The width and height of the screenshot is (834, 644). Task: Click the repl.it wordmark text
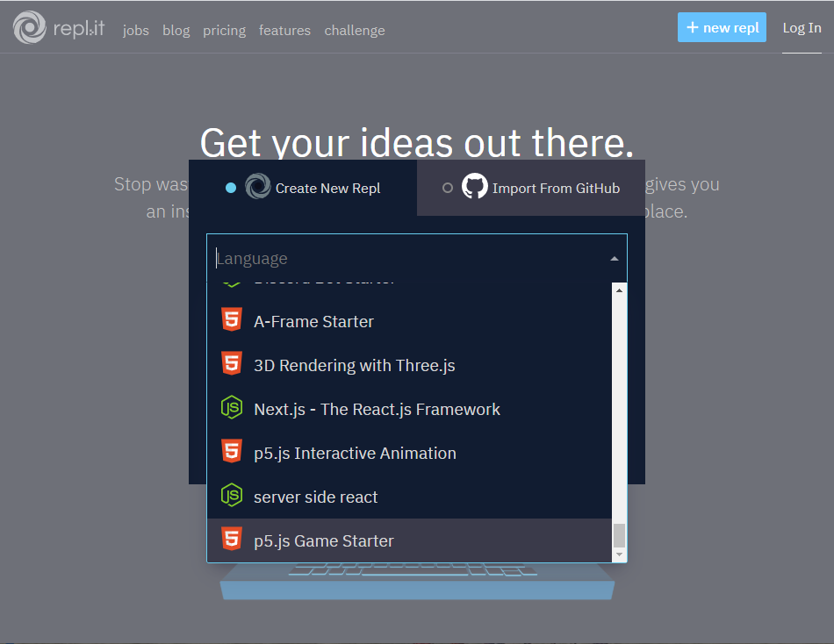[x=79, y=28]
